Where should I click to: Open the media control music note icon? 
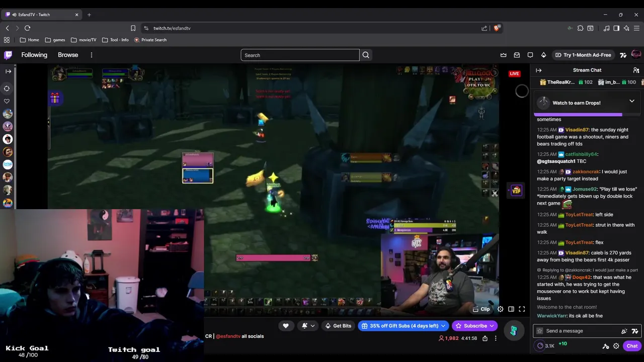tap(606, 28)
